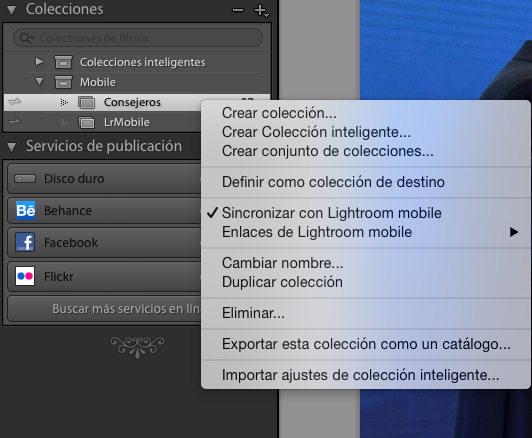Click the Colecciones inteligentes set icon
The image size is (532, 438).
click(x=63, y=62)
